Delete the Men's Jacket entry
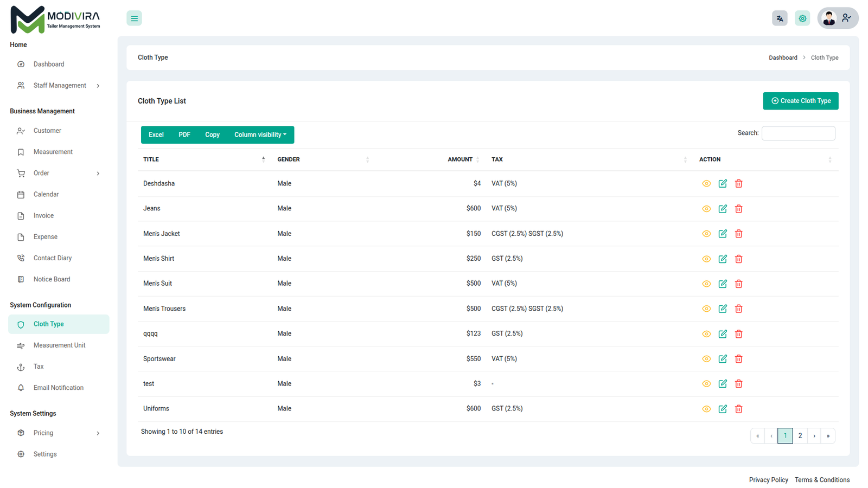The image size is (868, 488). (x=738, y=234)
